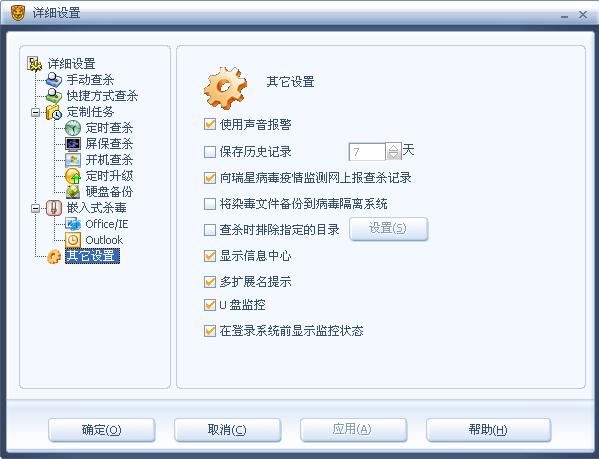Select the Outlook tree item
Viewport: 599px width, 459px height.
pyautogui.click(x=104, y=240)
